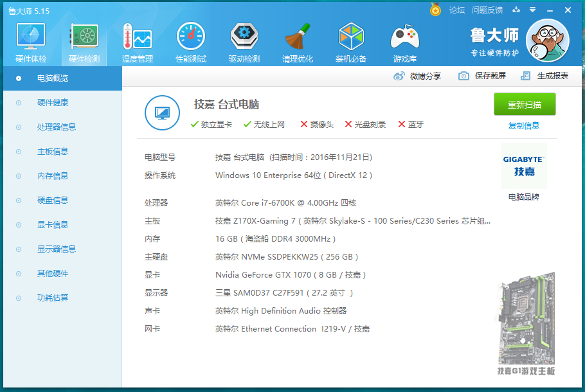Click 电脑品牌 label under logo

click(524, 197)
